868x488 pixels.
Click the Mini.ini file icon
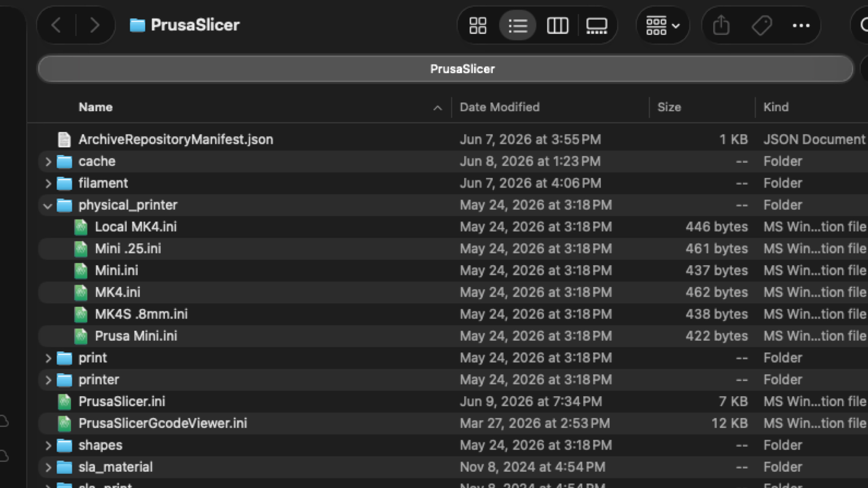(81, 271)
